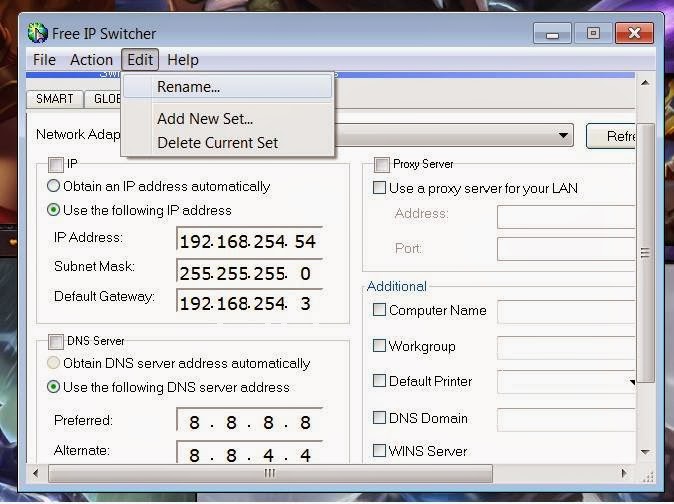Viewport: 674px width, 504px height.
Task: Click the window resize grip corner
Action: pos(648,476)
